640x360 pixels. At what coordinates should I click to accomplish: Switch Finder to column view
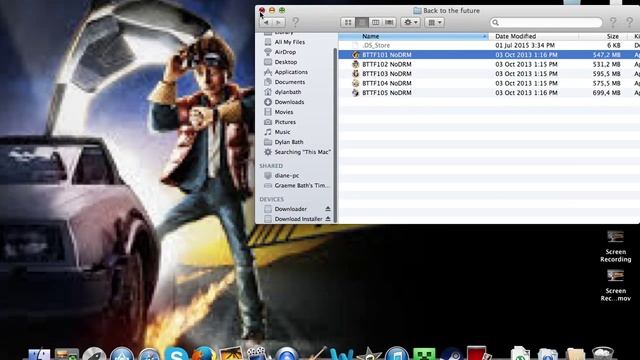(x=375, y=22)
